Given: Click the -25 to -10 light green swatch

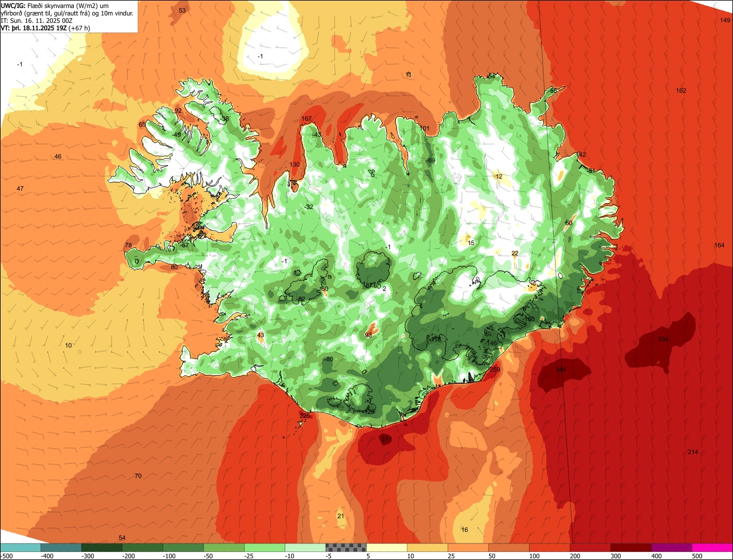Looking at the screenshot, I should tap(265, 547).
